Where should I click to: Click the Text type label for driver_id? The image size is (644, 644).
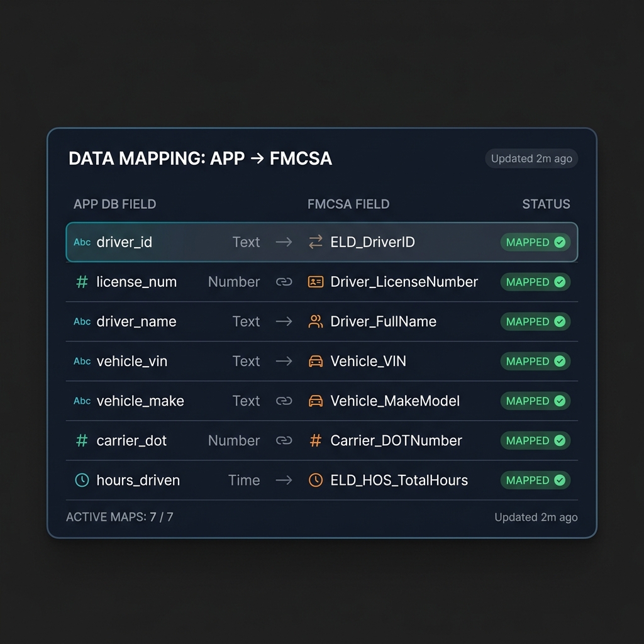(246, 242)
